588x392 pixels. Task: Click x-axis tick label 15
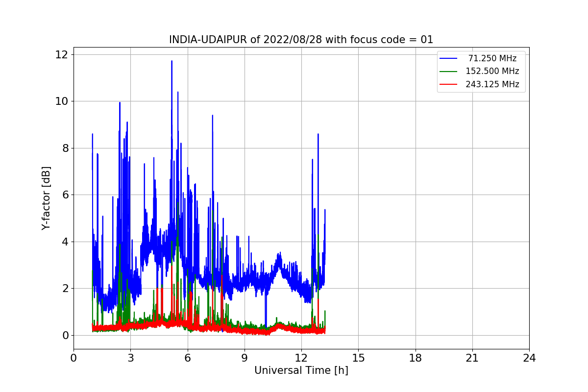click(358, 358)
